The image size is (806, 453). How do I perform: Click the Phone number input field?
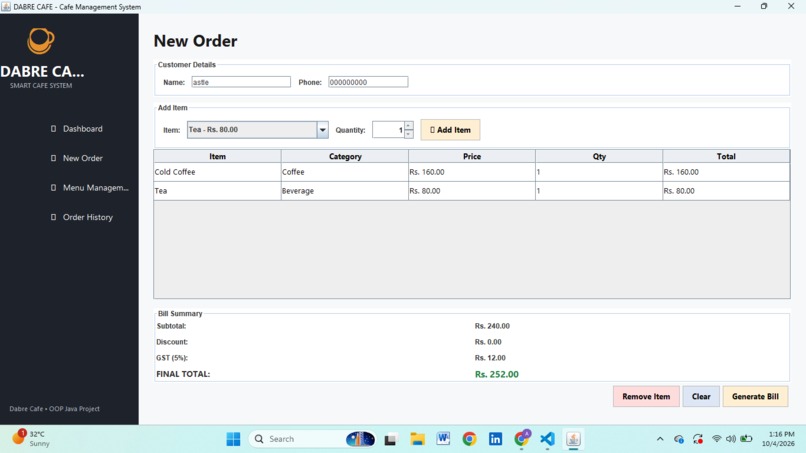tap(368, 82)
